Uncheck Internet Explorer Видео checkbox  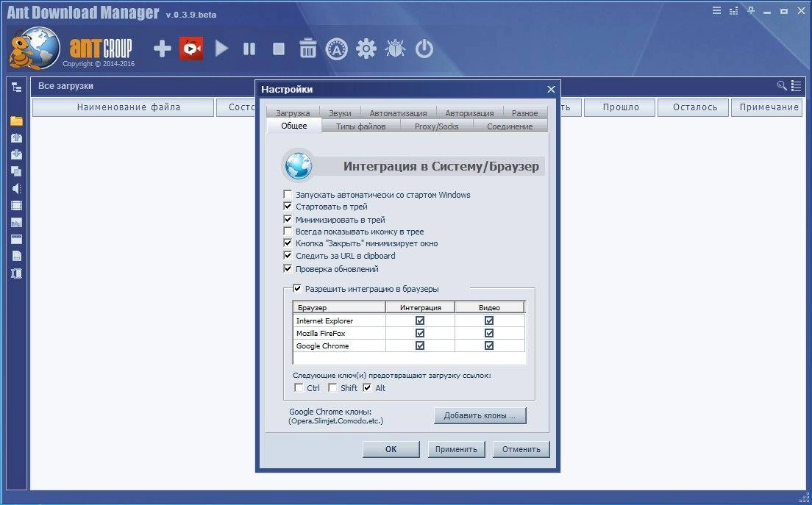(489, 320)
